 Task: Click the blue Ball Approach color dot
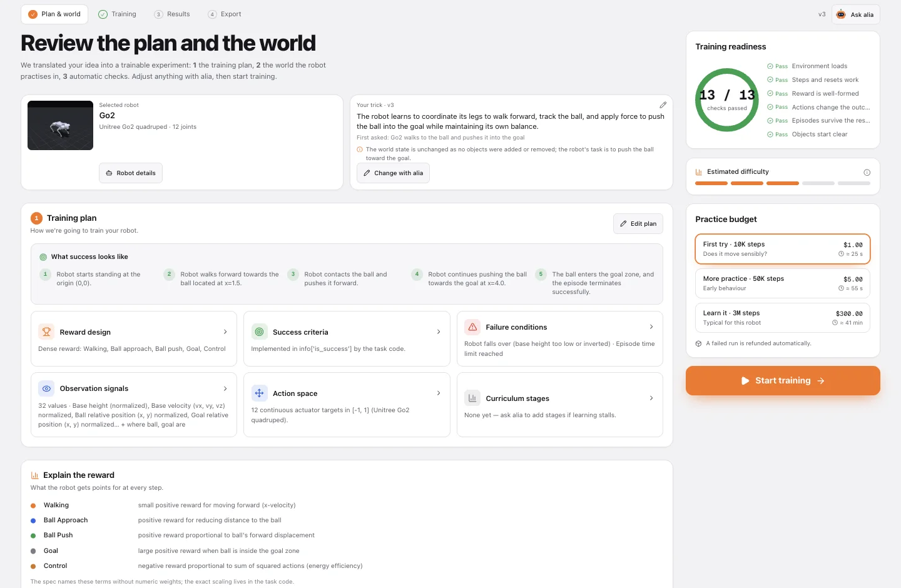(x=33, y=520)
